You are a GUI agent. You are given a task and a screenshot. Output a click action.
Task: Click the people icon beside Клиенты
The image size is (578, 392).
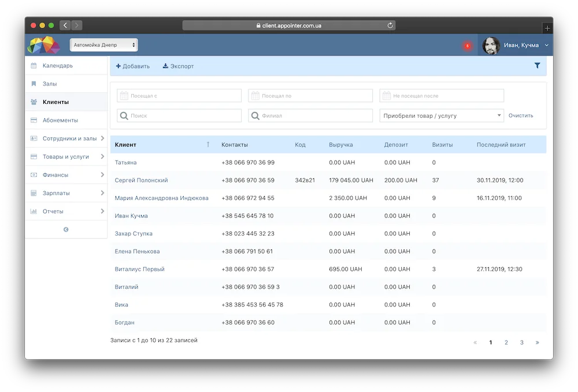[34, 102]
